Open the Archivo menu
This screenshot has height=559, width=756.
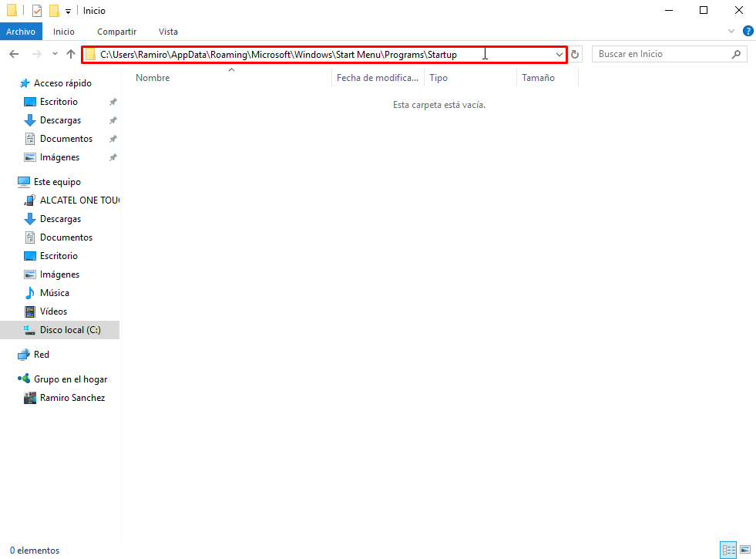[21, 31]
